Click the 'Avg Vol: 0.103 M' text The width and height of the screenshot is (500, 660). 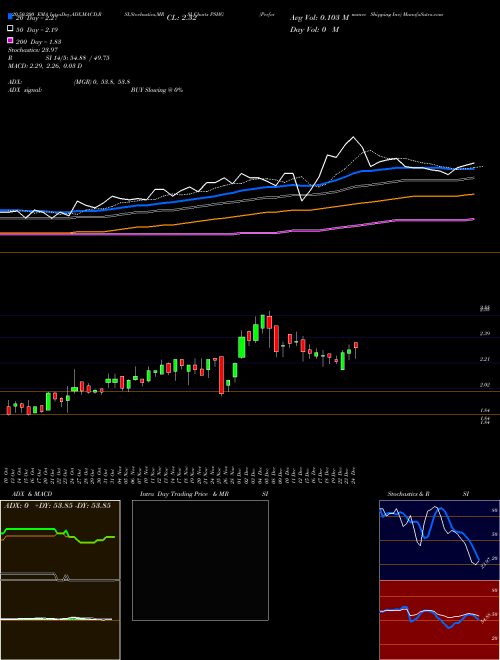pyautogui.click(x=319, y=18)
